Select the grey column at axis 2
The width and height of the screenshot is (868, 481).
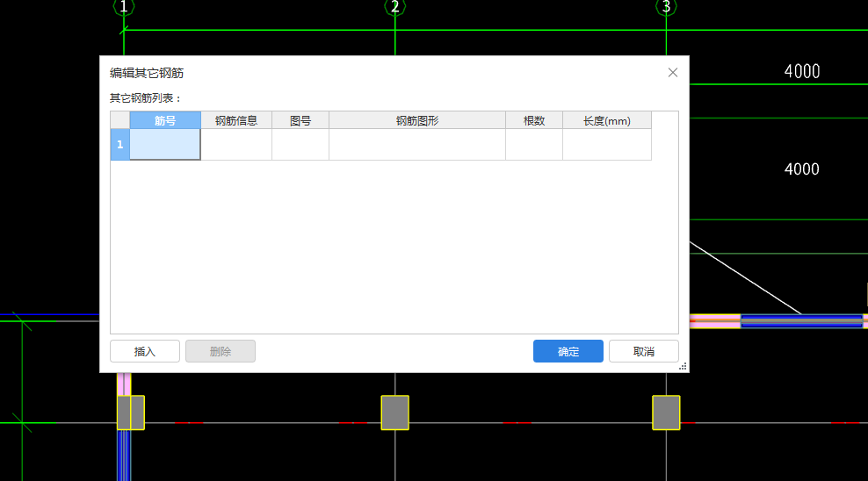[394, 413]
